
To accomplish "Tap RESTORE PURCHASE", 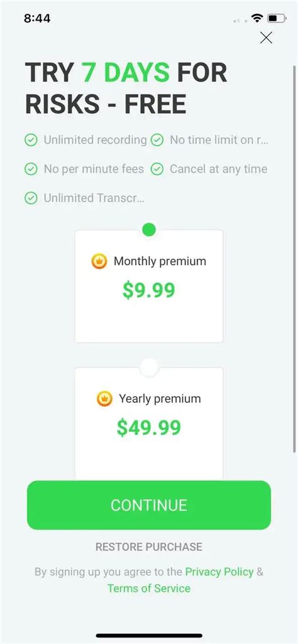I will coord(149,547).
